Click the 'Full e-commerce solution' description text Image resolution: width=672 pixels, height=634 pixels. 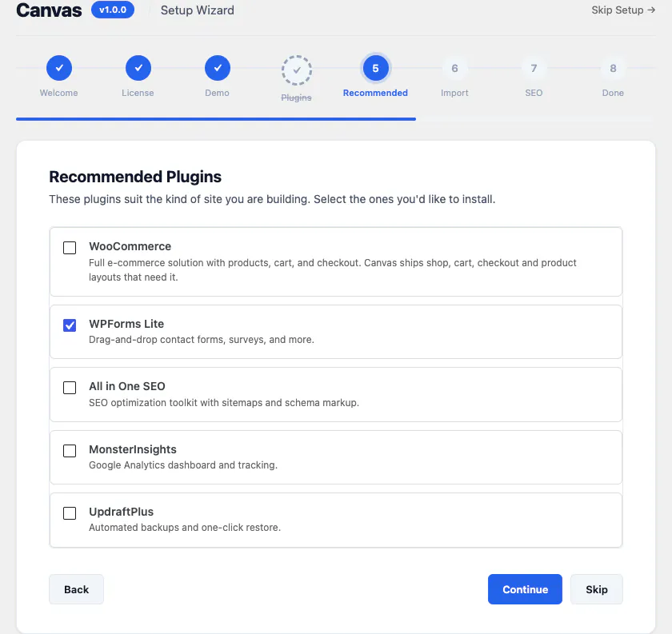(x=333, y=270)
